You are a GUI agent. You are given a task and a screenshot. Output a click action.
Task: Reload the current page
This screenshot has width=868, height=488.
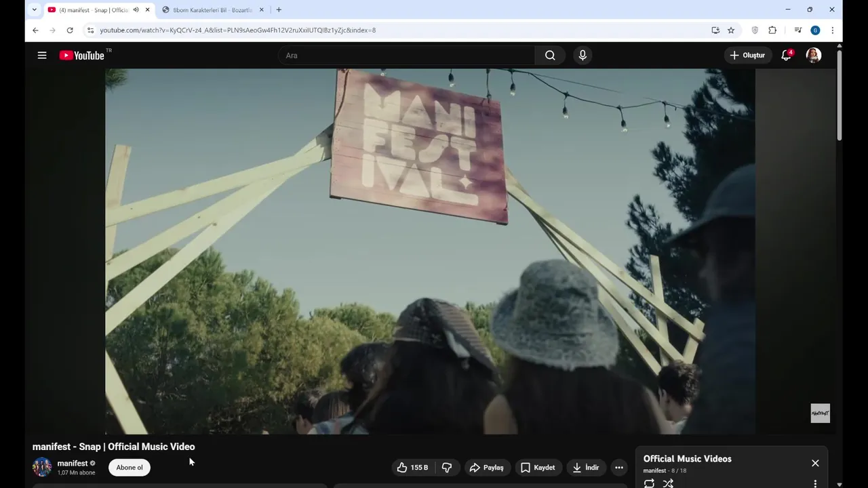(x=69, y=30)
